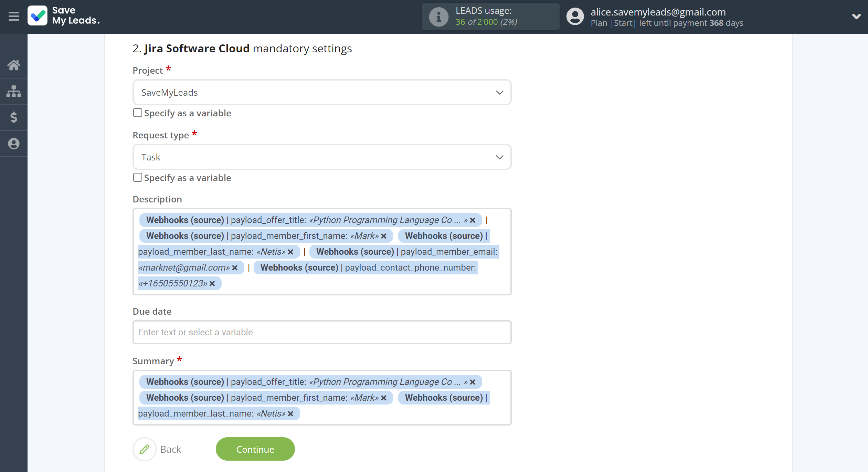Open the billing dollar icon
The image size is (868, 472).
tap(14, 117)
